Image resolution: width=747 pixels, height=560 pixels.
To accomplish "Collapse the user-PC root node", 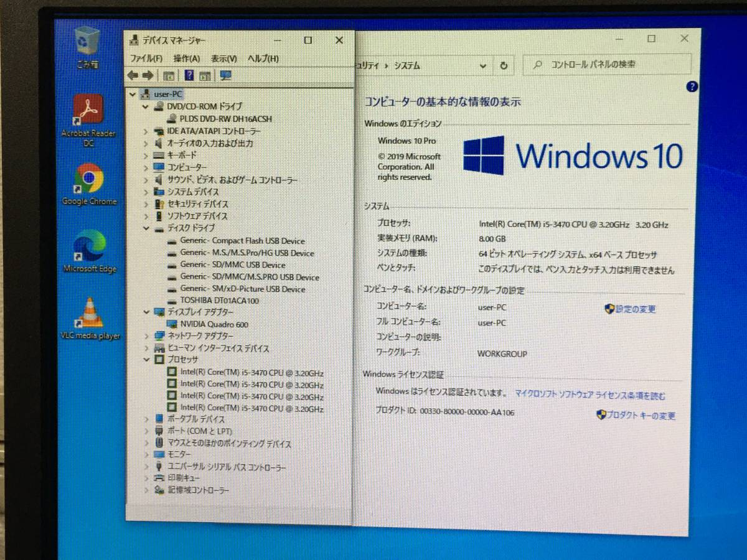I will [133, 94].
